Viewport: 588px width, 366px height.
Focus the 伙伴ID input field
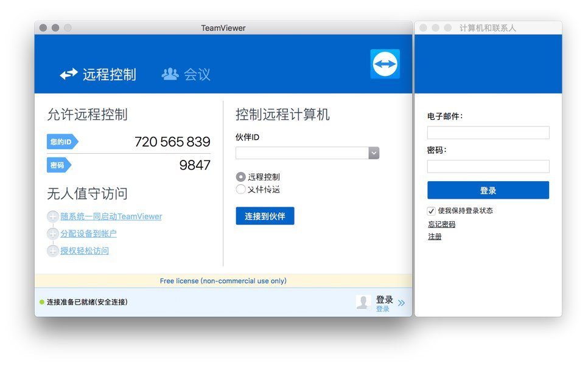(x=303, y=153)
